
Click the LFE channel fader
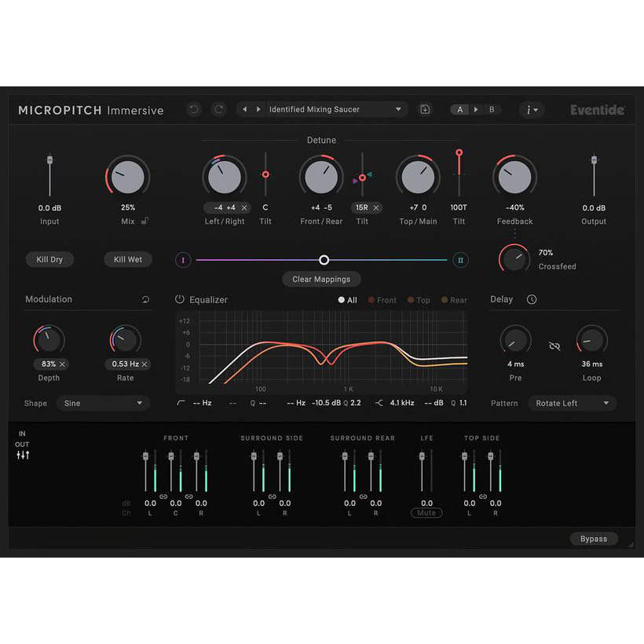coord(422,471)
